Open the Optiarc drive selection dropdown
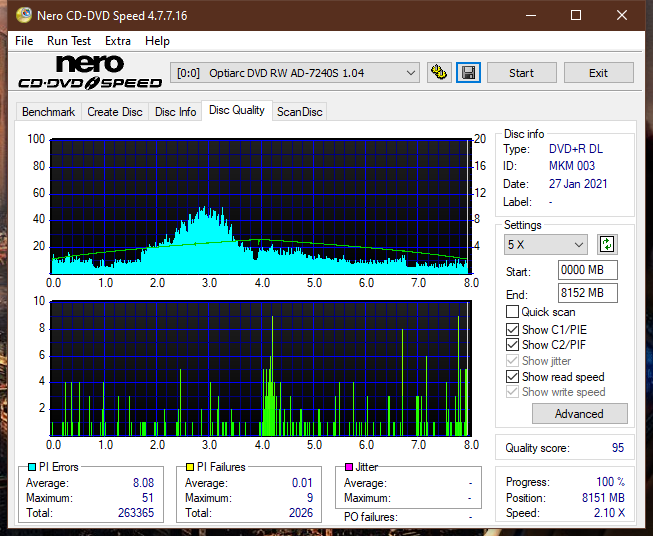653x536 pixels. tap(296, 73)
